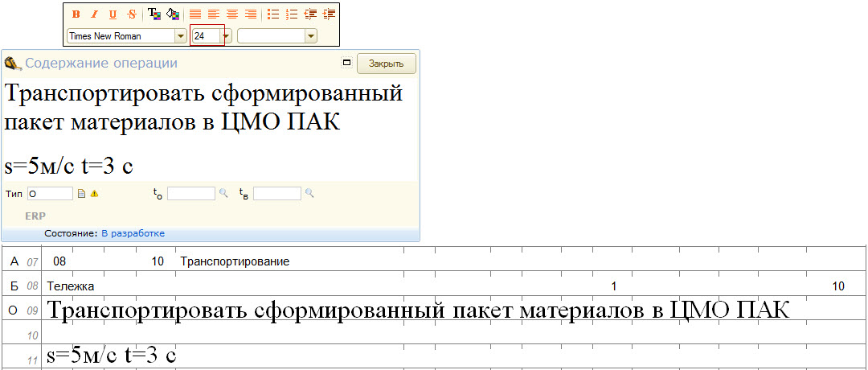Click the tо time input field

coord(191,193)
